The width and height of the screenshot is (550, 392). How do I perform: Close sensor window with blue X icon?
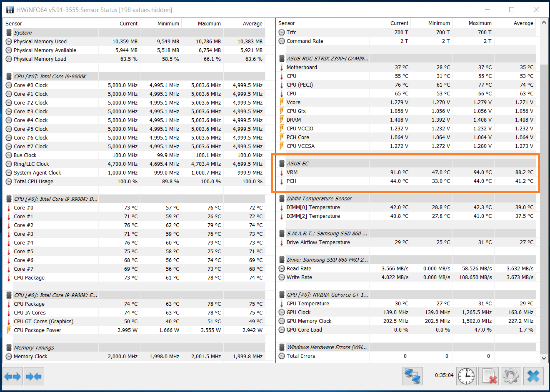tap(533, 376)
